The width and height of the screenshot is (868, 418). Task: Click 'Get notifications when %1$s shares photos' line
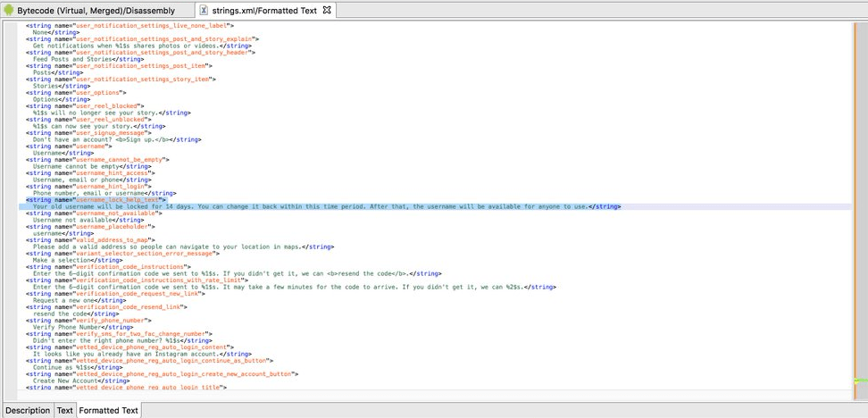point(142,46)
